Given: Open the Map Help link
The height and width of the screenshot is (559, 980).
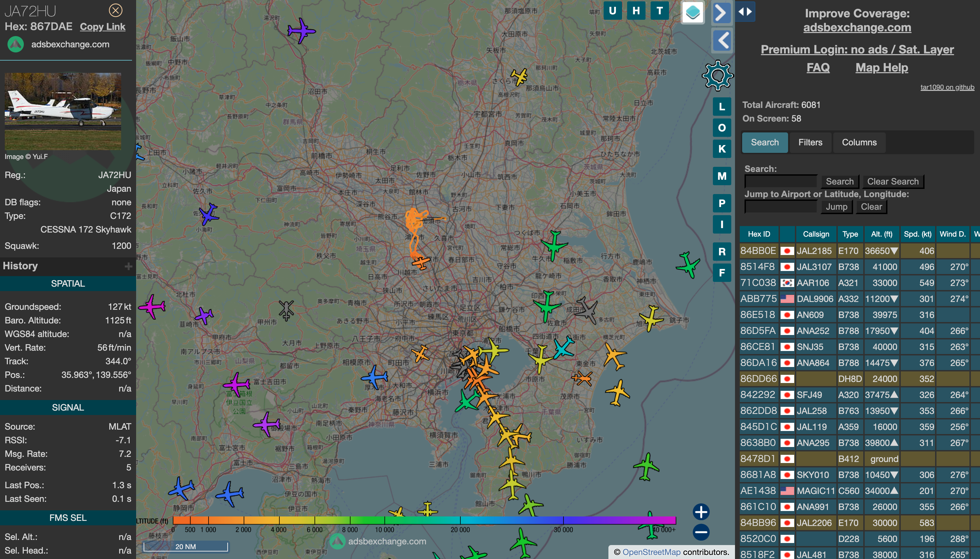Looking at the screenshot, I should [x=881, y=67].
